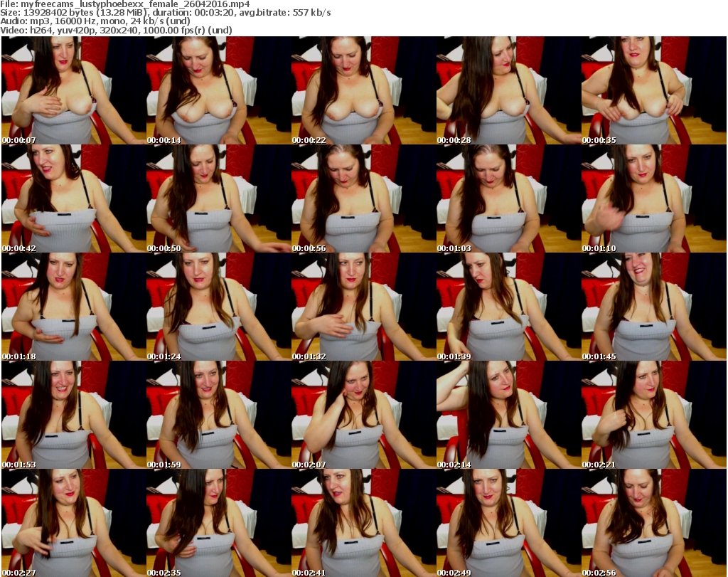Select the frame at 00:00:22
The height and width of the screenshot is (577, 728).
(363, 90)
